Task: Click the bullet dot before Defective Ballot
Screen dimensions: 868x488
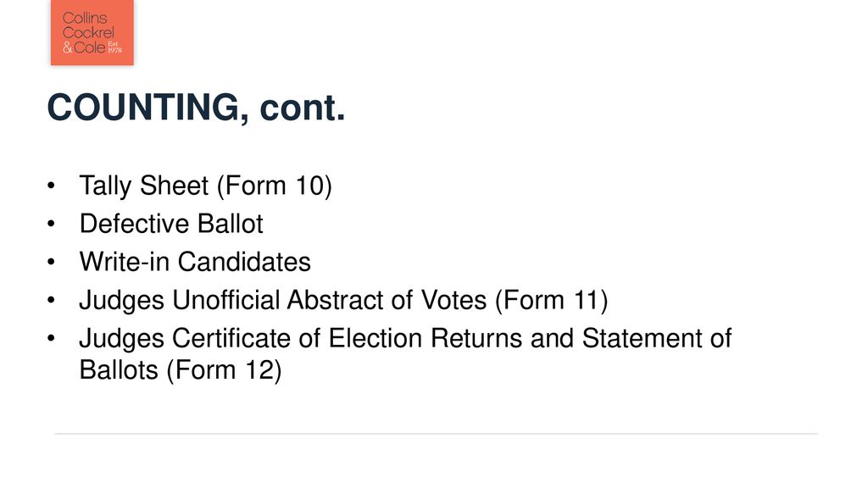Action: pos(52,224)
